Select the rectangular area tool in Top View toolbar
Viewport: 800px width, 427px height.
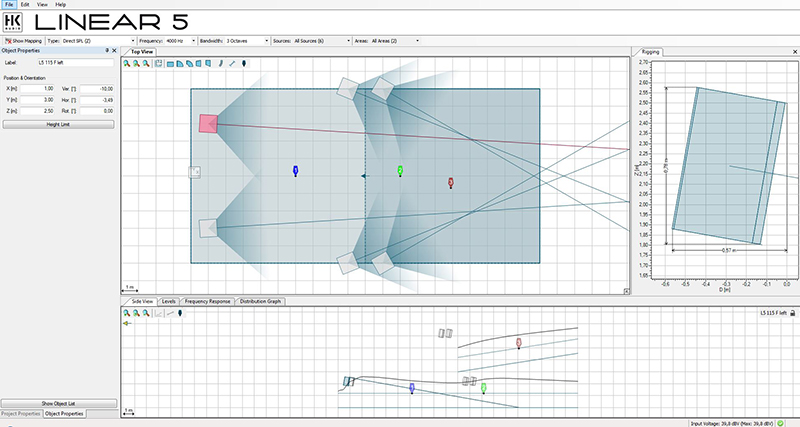pyautogui.click(x=170, y=64)
